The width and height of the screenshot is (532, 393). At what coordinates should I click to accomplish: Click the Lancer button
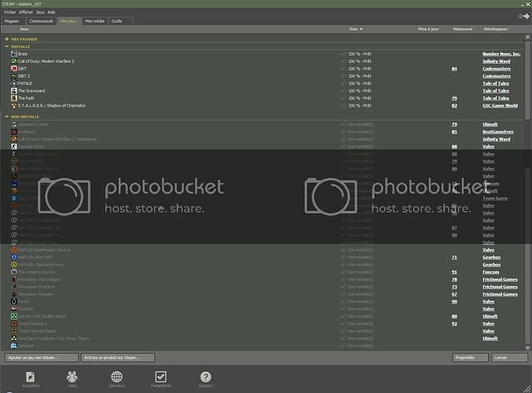tap(510, 358)
